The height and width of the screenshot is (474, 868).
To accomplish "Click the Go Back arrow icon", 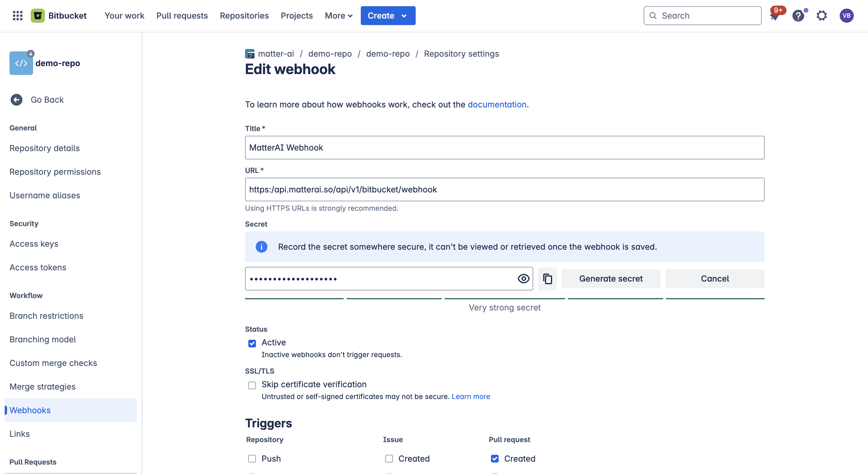I will coord(16,100).
